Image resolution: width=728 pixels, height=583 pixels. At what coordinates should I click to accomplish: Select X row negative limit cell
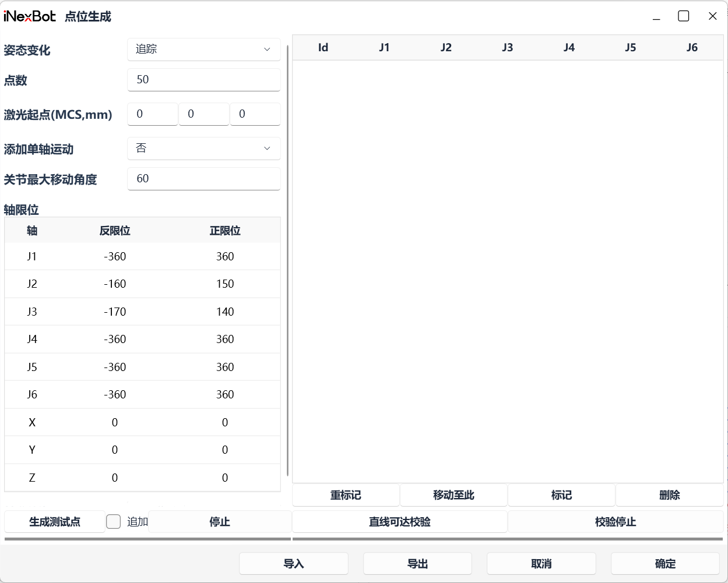tap(115, 422)
